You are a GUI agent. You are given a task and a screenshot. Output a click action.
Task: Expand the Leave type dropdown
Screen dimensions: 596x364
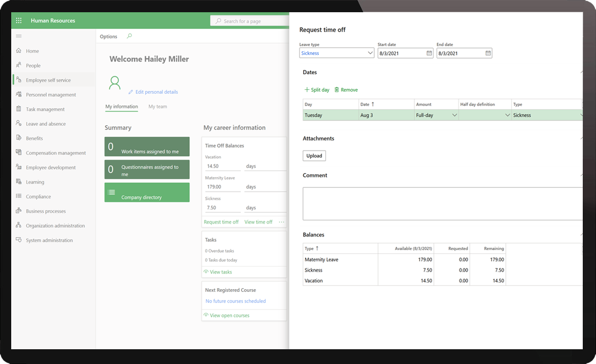tap(370, 53)
